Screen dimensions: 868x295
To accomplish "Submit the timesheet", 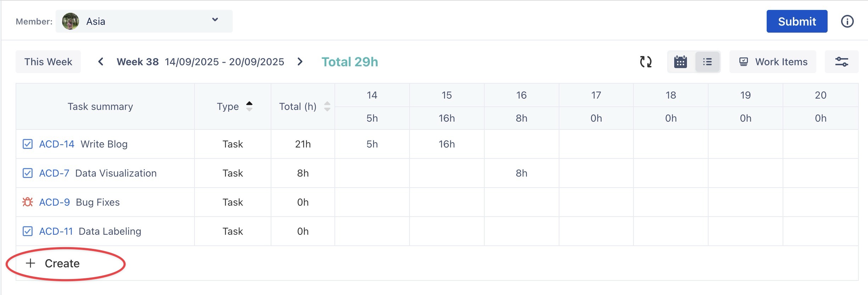I will (797, 21).
